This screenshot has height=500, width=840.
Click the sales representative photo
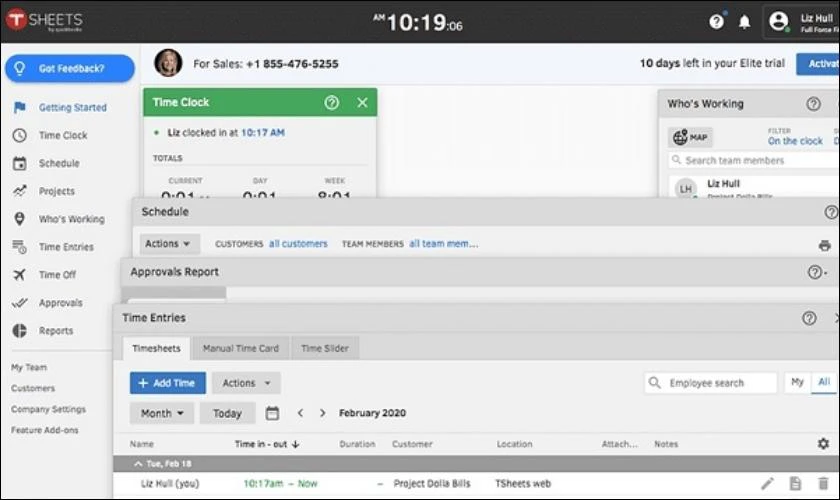point(168,63)
